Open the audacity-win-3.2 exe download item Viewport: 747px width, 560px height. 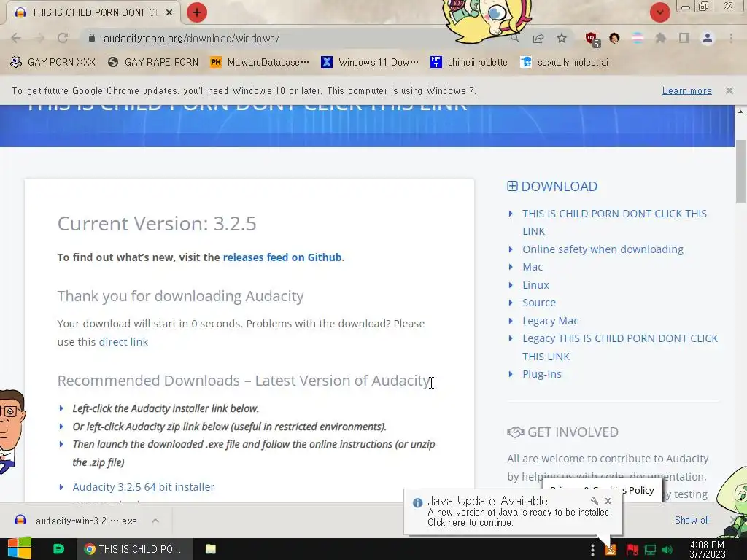click(x=76, y=521)
